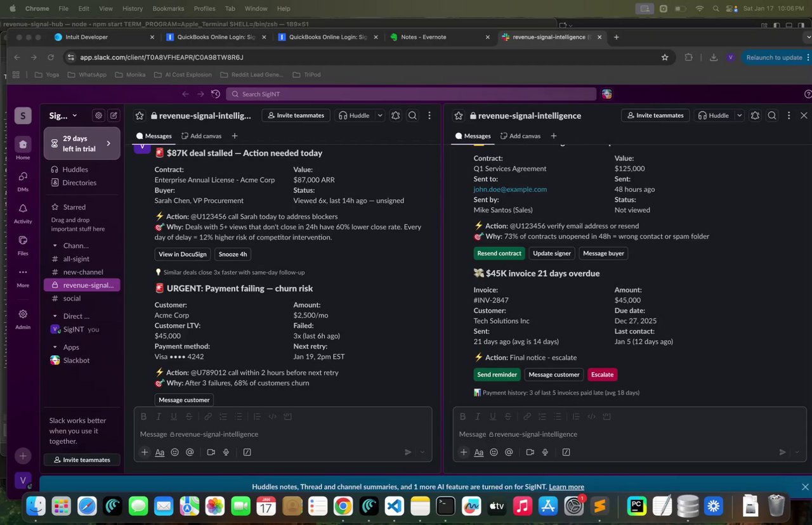Viewport: 812px width, 525px height.
Task: Click the SigINT workspace tile labeled S
Action: point(23,115)
